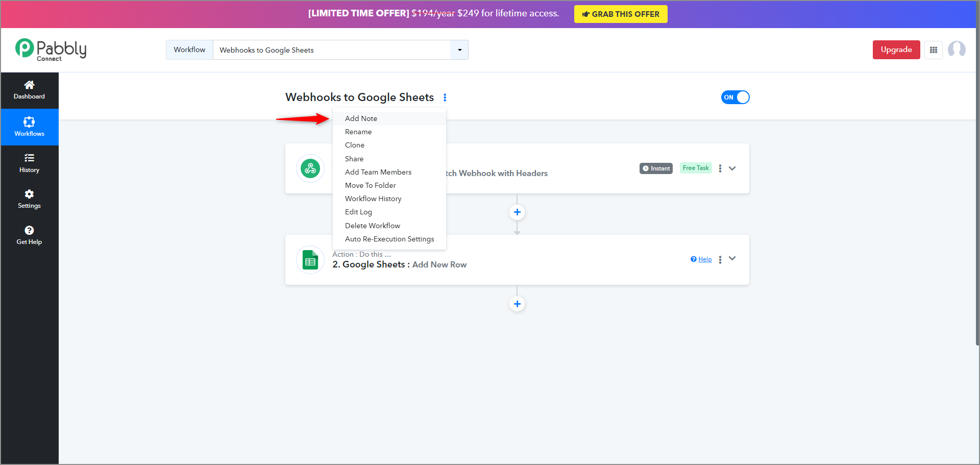Open the user profile avatar
This screenshot has height=465, width=980.
click(x=957, y=50)
